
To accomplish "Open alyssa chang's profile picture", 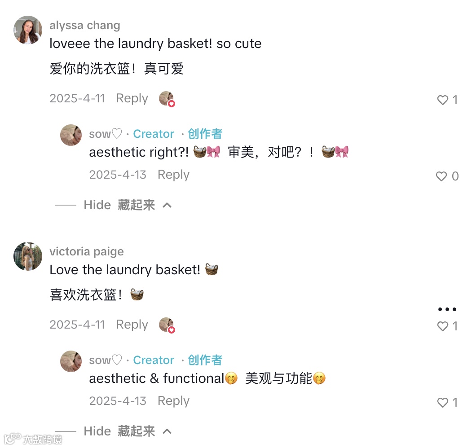I will pos(28,30).
